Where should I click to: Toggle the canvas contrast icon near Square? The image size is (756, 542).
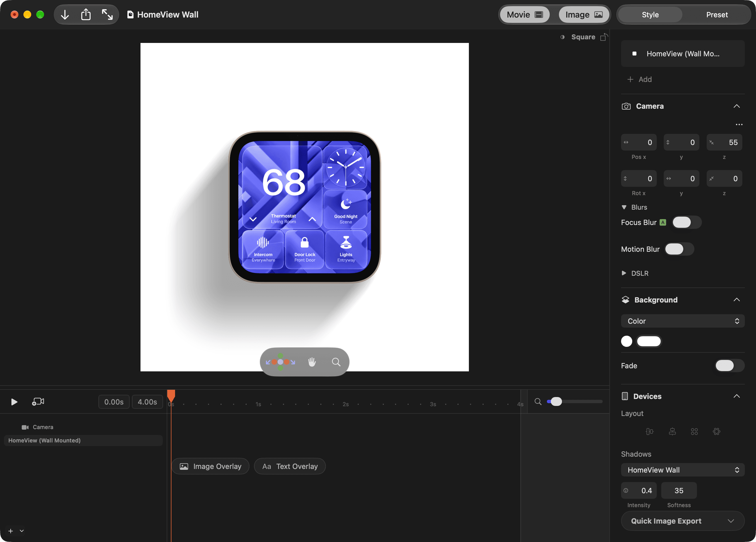coord(562,37)
